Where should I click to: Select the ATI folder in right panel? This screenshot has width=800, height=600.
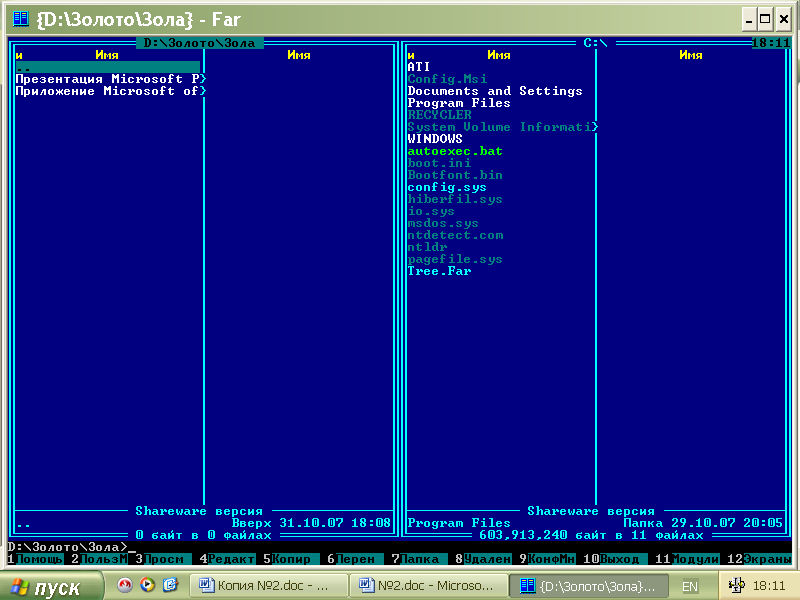click(419, 67)
